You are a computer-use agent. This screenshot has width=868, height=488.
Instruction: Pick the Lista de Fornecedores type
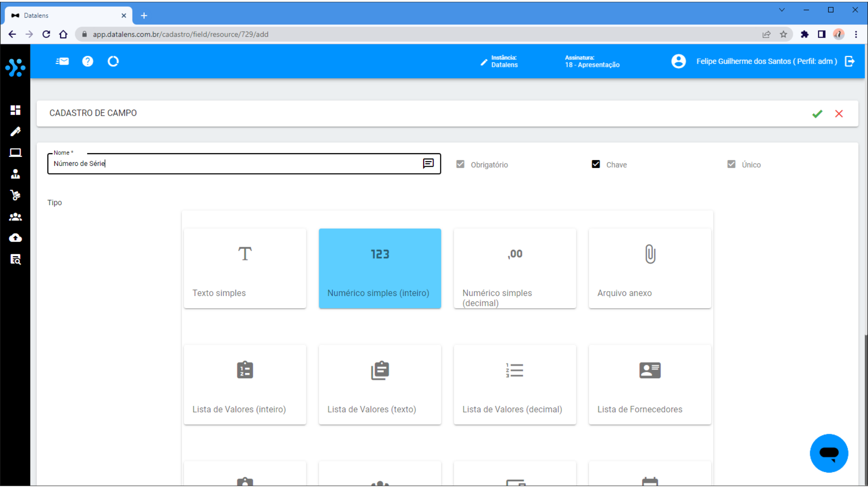tap(650, 385)
